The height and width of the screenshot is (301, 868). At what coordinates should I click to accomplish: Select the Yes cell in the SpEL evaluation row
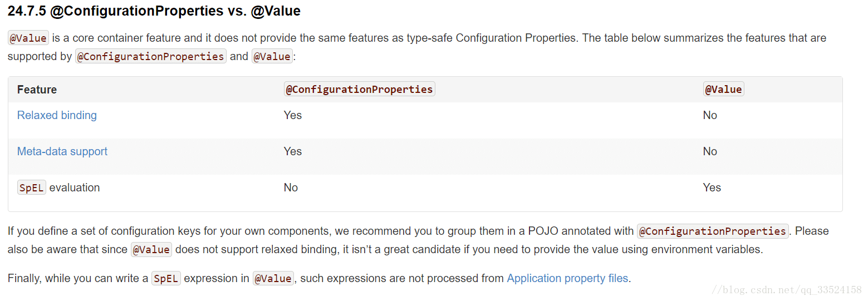tap(712, 187)
